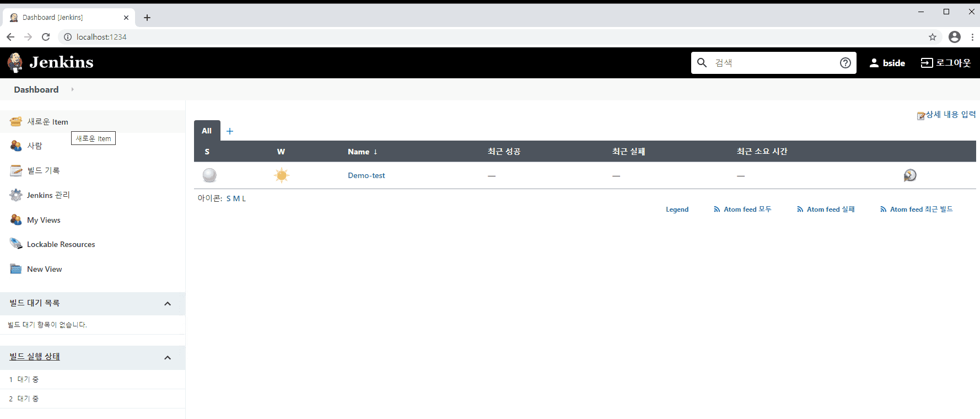
Task: Open the Chrome profile avatar
Action: pyautogui.click(x=955, y=37)
